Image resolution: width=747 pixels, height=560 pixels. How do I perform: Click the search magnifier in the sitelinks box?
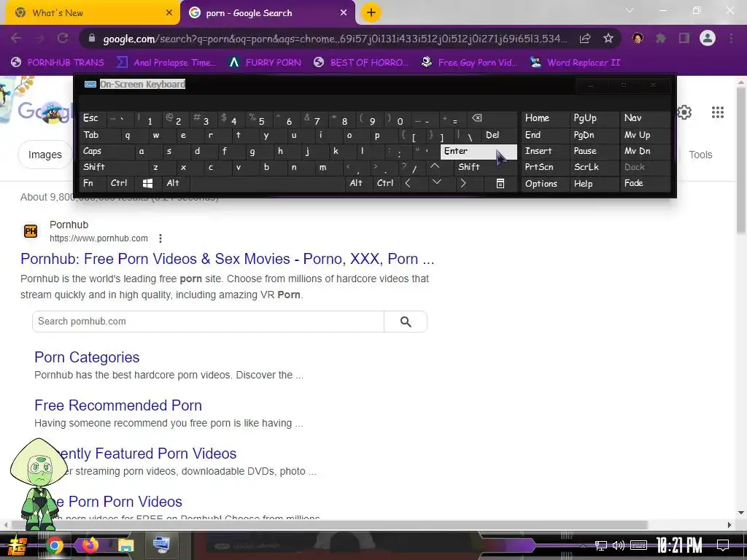click(406, 322)
